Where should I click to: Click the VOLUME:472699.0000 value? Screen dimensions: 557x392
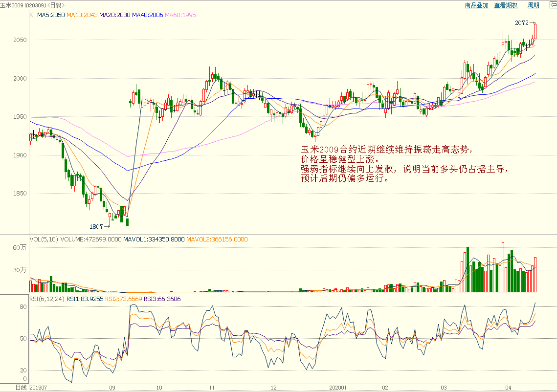tap(91, 240)
